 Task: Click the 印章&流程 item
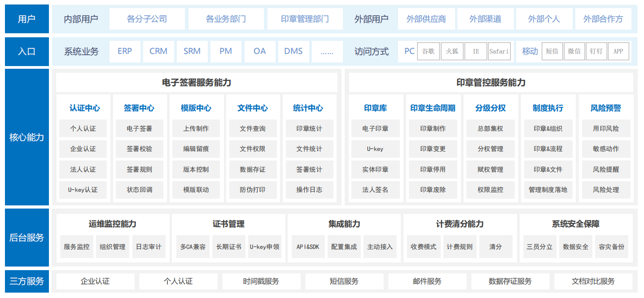point(548,149)
